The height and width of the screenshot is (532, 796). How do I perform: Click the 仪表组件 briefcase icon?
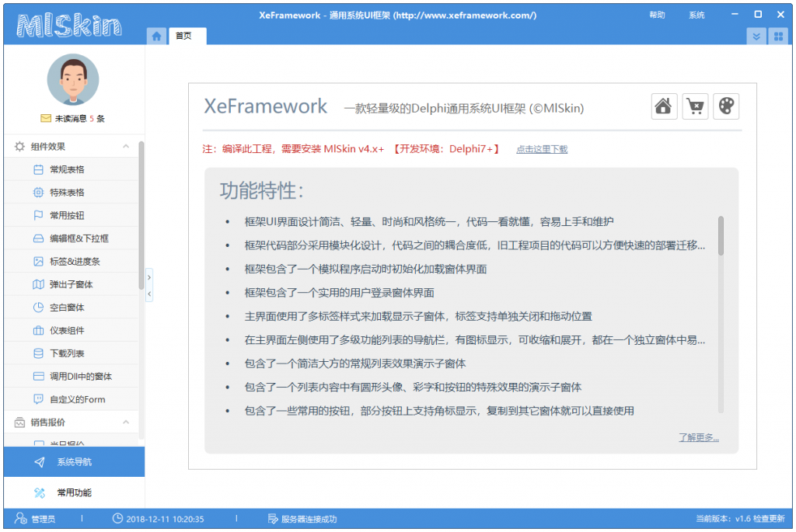[38, 330]
